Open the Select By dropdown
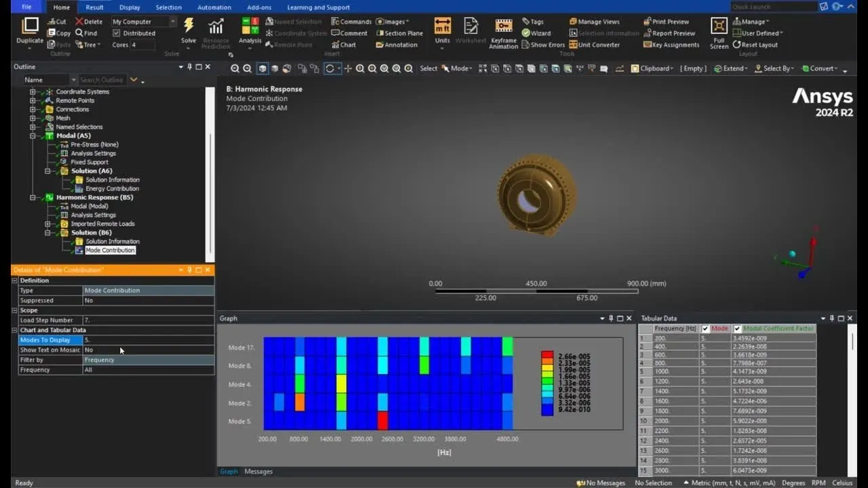Viewport: 868px width, 488px height. 774,68
